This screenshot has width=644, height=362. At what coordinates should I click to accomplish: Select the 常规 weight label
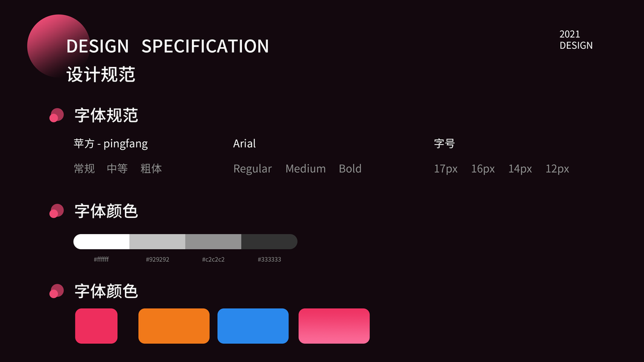84,169
